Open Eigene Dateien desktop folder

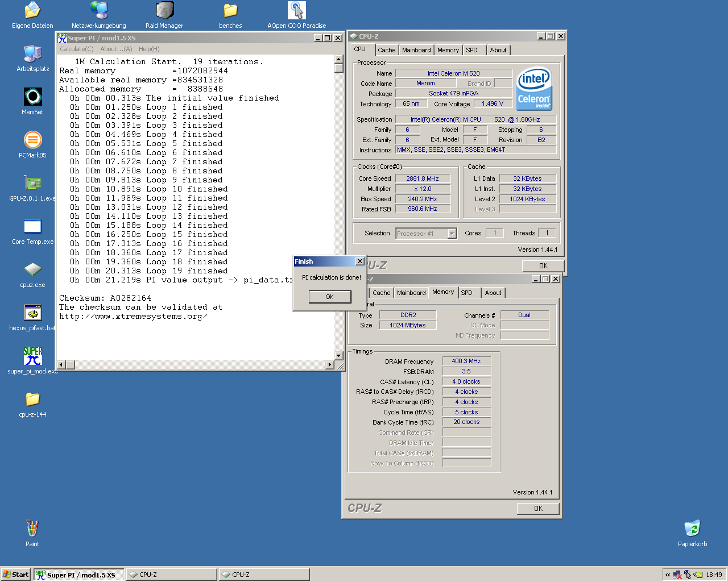click(32, 15)
